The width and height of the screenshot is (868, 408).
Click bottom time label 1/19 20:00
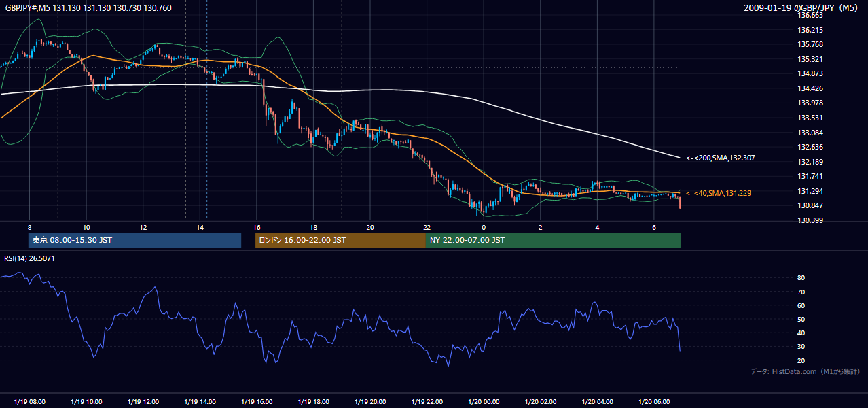click(370, 402)
